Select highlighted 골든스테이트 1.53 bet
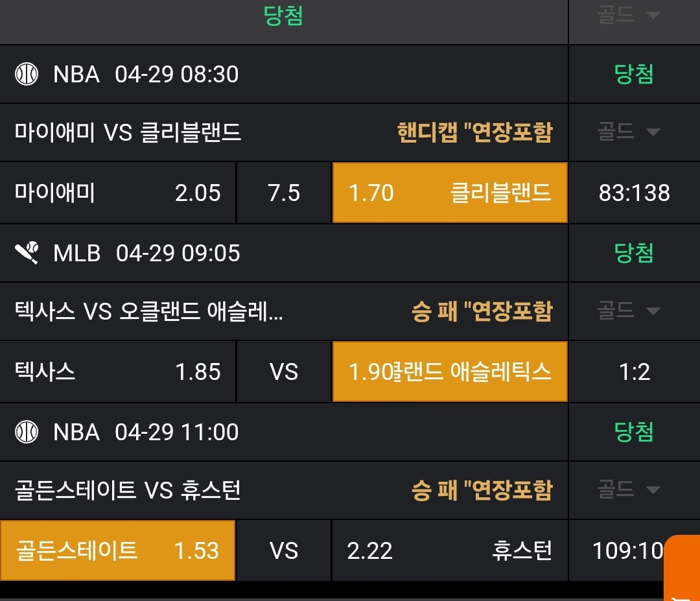 [117, 551]
